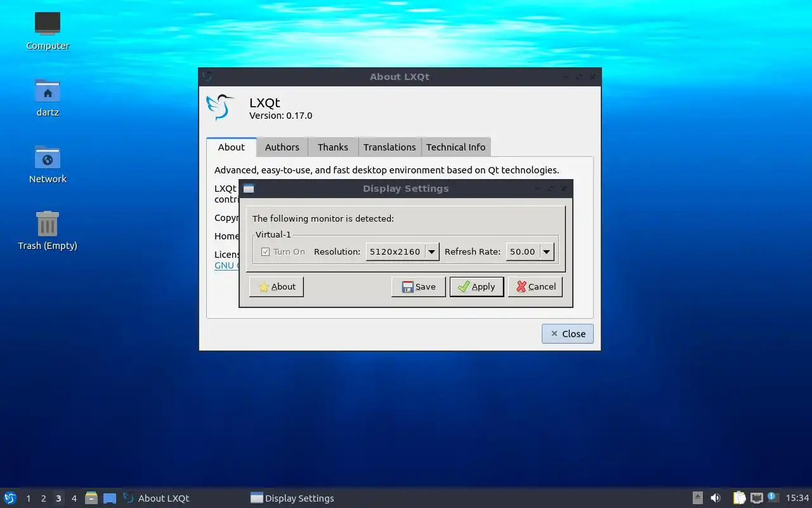Activate the About LXQt taskbar entry
Image resolution: width=812 pixels, height=508 pixels.
point(183,498)
